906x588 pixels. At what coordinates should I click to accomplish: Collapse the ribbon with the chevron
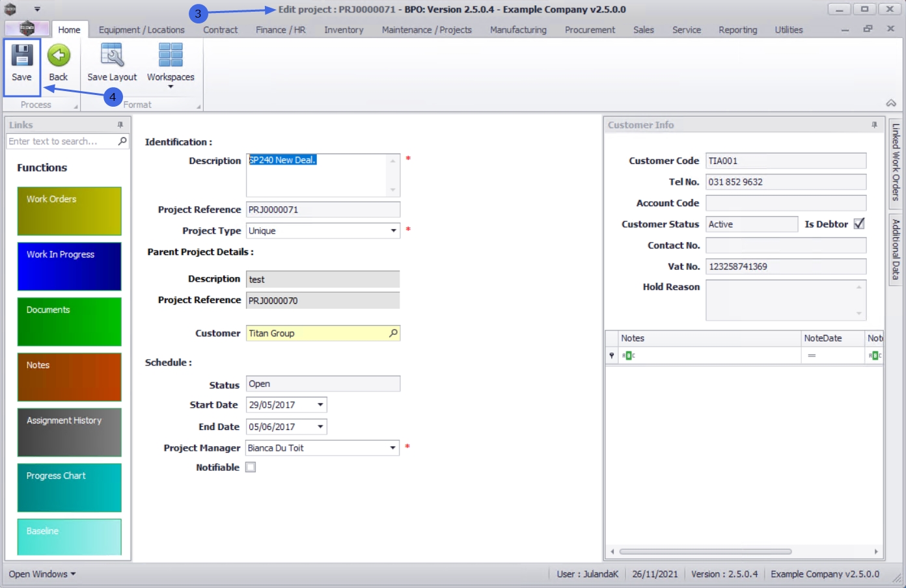coord(891,103)
